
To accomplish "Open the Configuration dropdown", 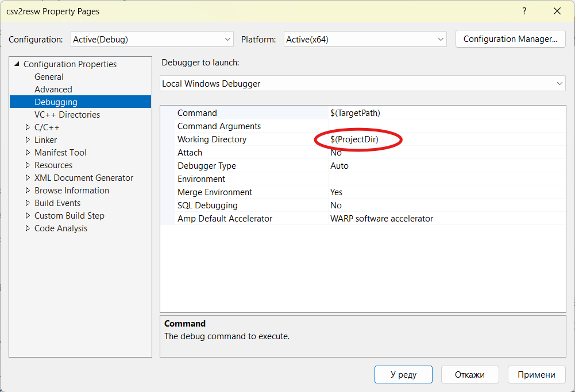I will (152, 40).
